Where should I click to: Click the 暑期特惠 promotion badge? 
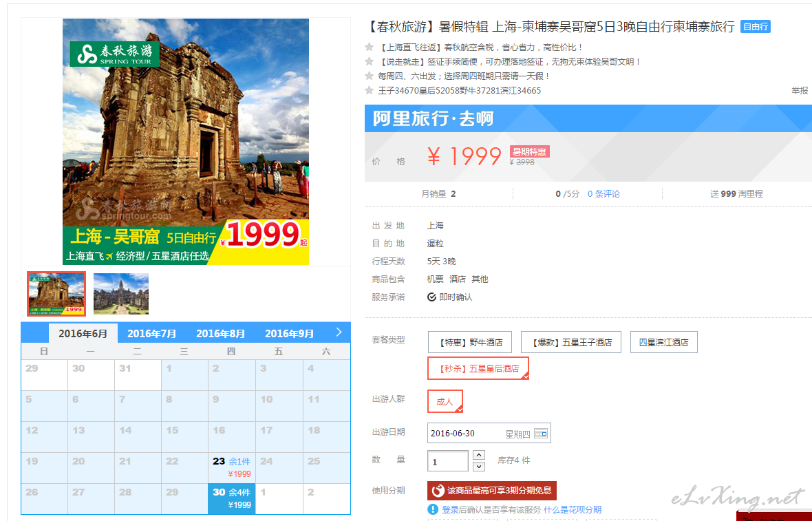[x=529, y=151]
